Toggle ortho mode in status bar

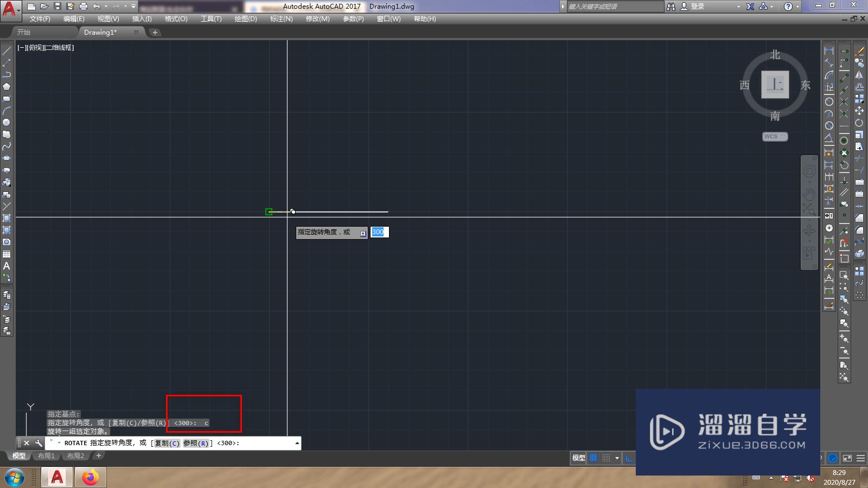click(x=629, y=458)
